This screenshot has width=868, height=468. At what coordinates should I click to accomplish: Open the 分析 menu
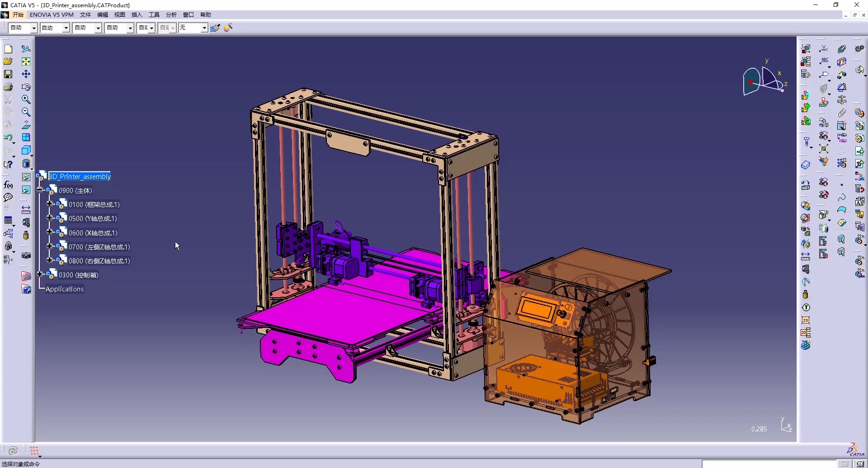coord(171,15)
